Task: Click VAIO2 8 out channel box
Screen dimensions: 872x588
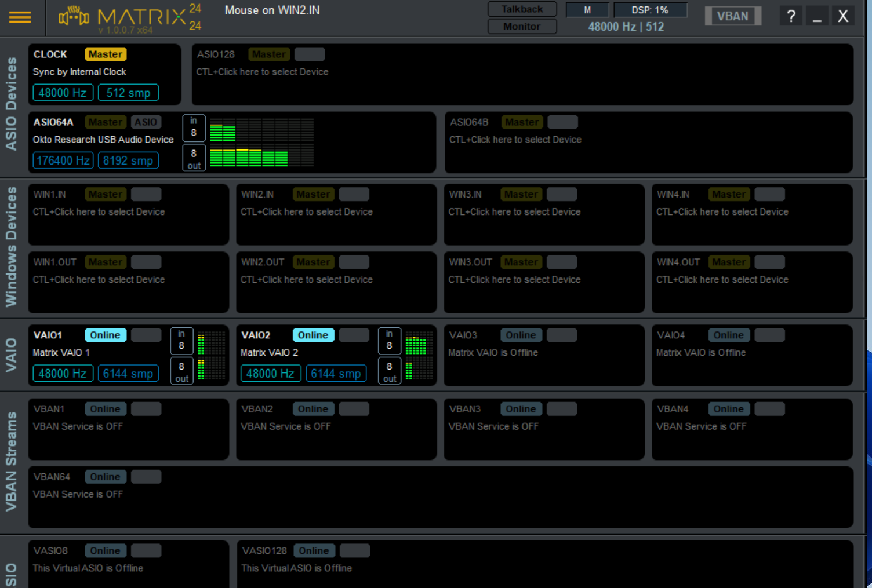Action: (389, 371)
